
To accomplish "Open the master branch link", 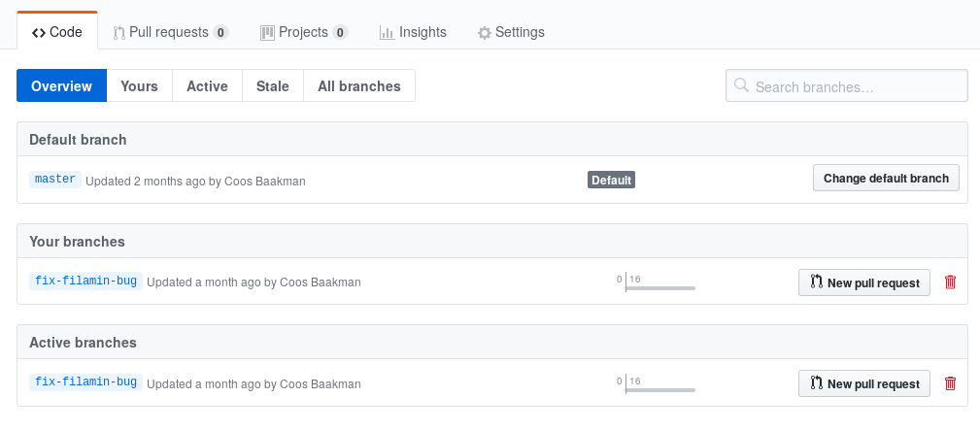I will point(54,180).
